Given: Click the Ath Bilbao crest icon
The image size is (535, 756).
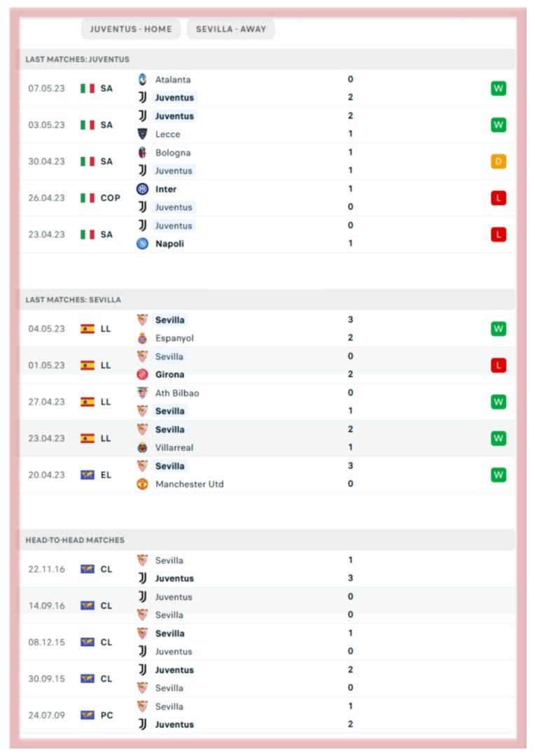Looking at the screenshot, I should tap(142, 393).
